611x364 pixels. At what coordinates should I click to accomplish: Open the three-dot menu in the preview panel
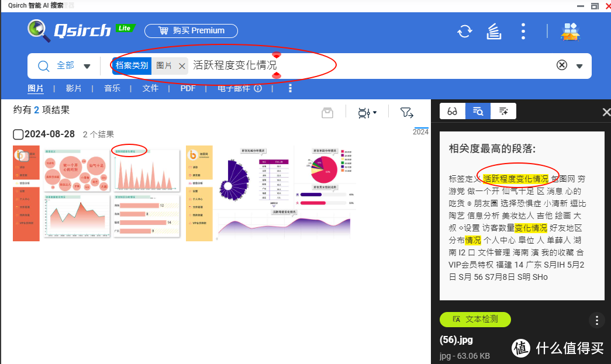pyautogui.click(x=596, y=320)
